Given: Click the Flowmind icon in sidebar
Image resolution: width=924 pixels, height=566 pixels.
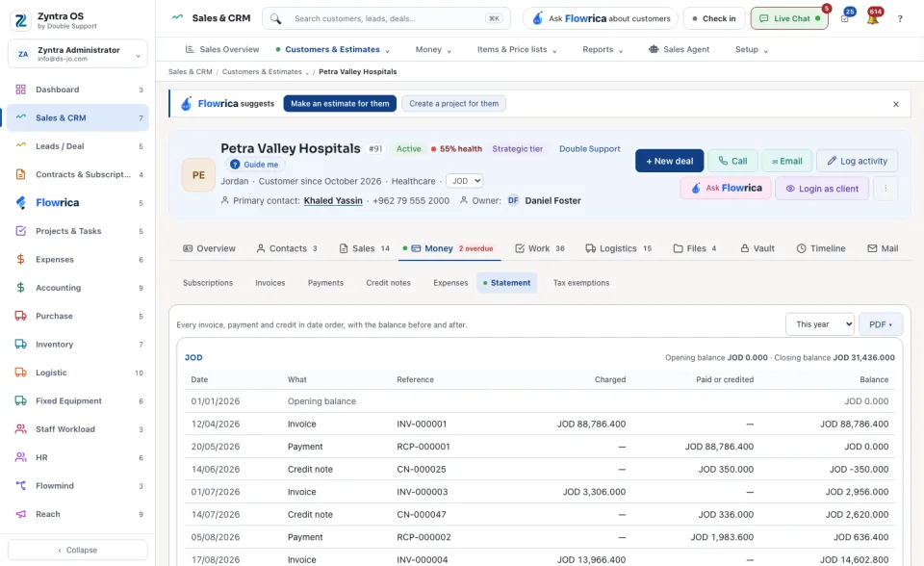Looking at the screenshot, I should (20, 486).
